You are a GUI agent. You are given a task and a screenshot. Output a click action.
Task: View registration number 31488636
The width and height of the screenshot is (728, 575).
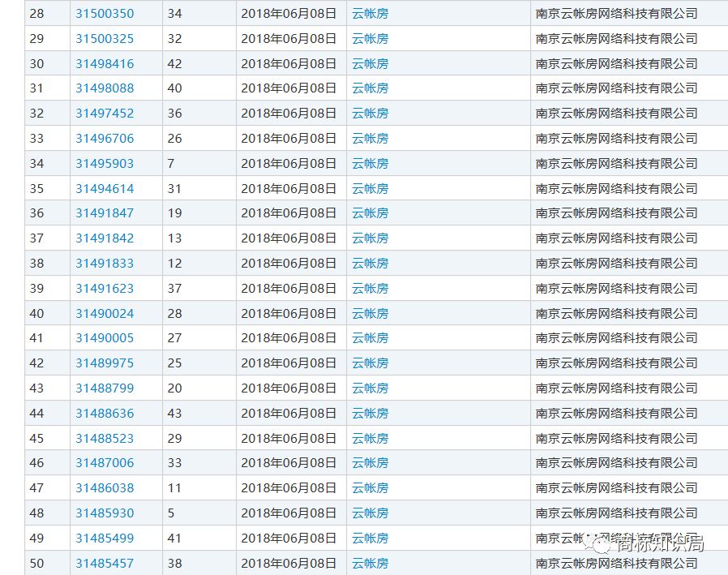105,414
